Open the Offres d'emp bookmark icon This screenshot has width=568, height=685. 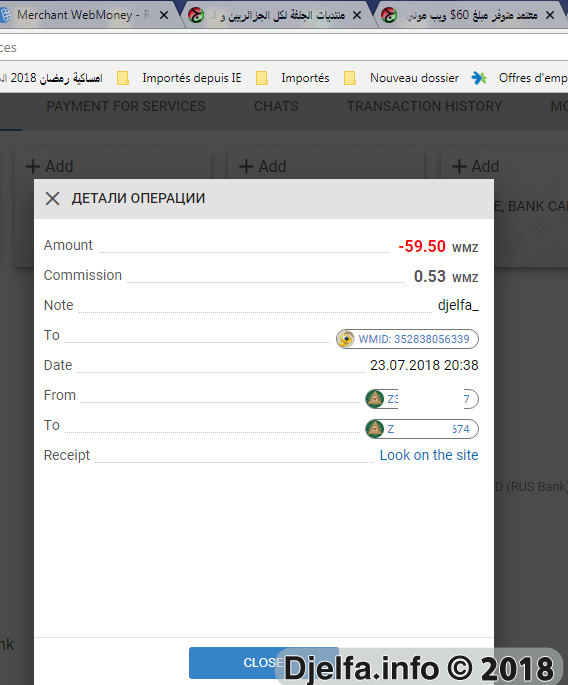pyautogui.click(x=479, y=78)
